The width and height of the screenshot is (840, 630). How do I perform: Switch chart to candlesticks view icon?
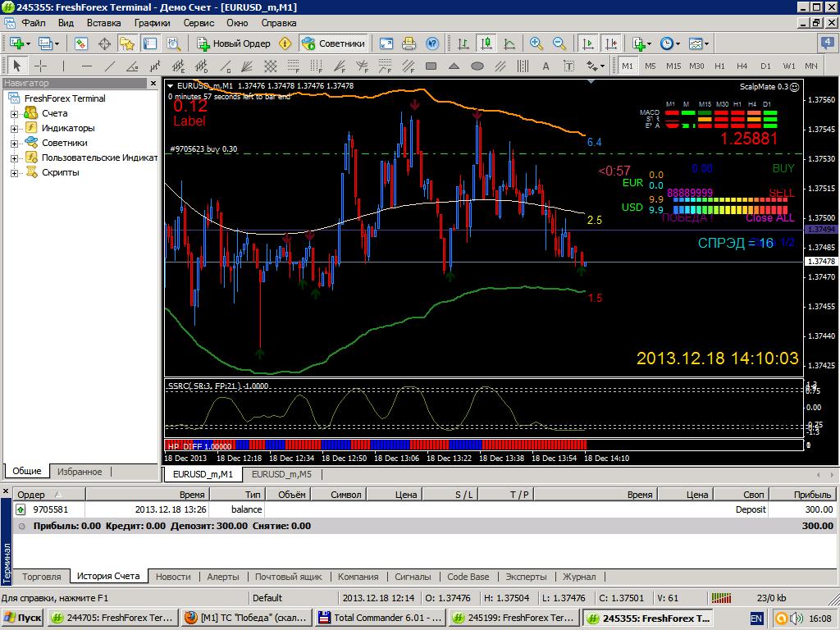tap(486, 43)
